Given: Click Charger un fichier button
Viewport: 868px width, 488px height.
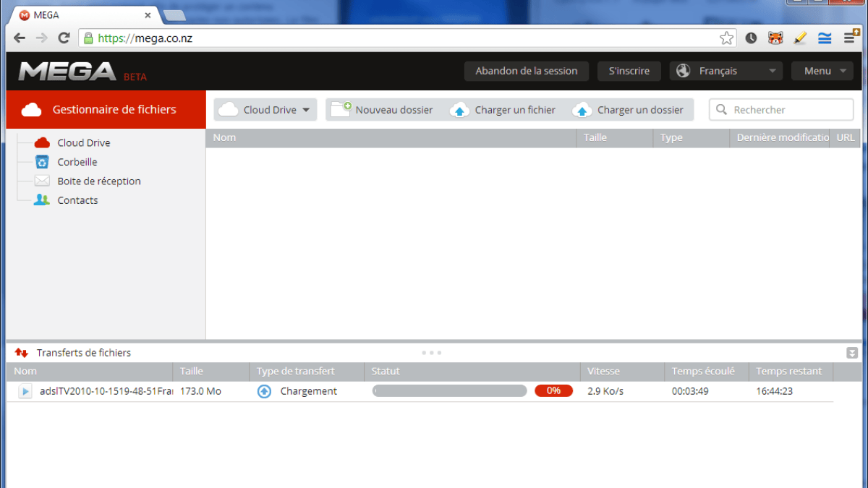Looking at the screenshot, I should 503,110.
